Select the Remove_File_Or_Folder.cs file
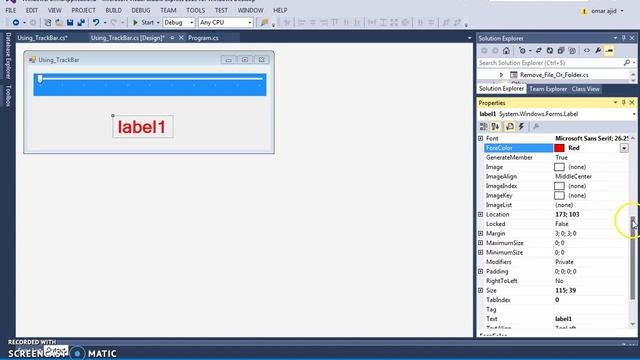640x360 pixels. (554, 75)
